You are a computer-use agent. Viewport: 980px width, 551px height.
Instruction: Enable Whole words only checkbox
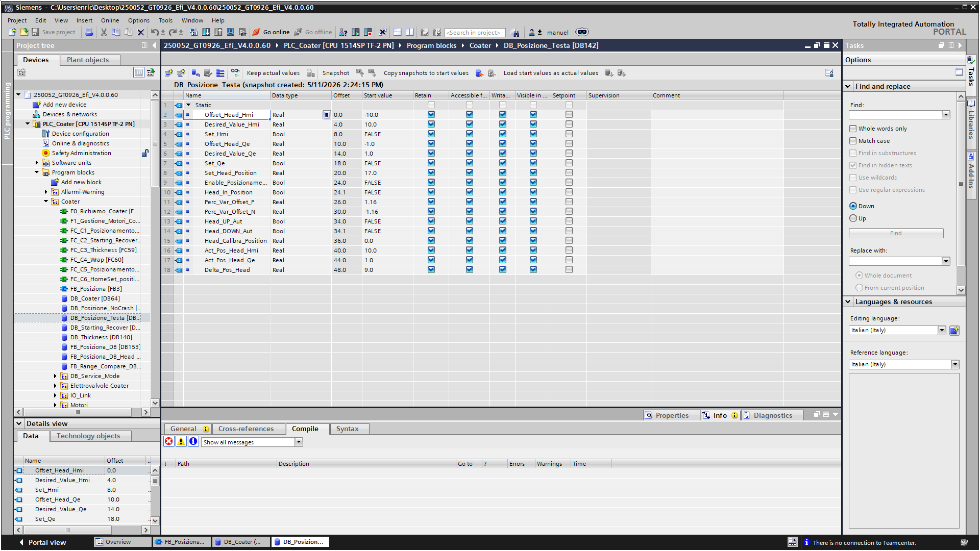coord(853,129)
